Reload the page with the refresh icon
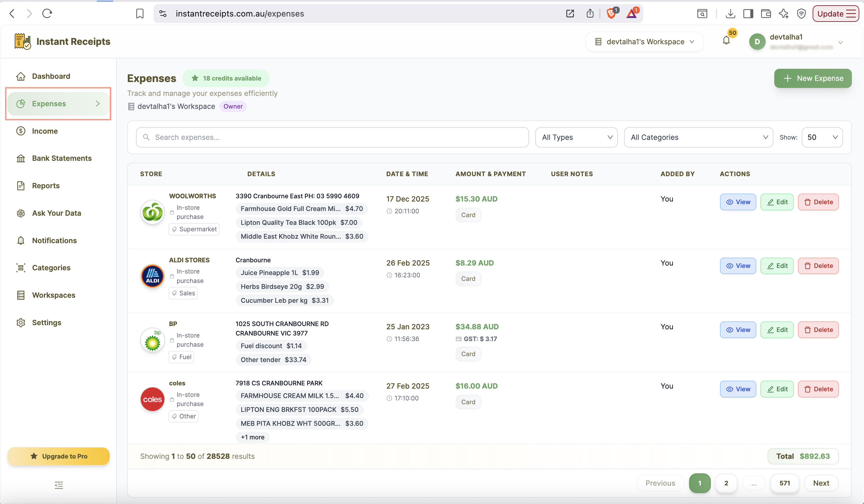The width and height of the screenshot is (864, 504). coord(47,13)
